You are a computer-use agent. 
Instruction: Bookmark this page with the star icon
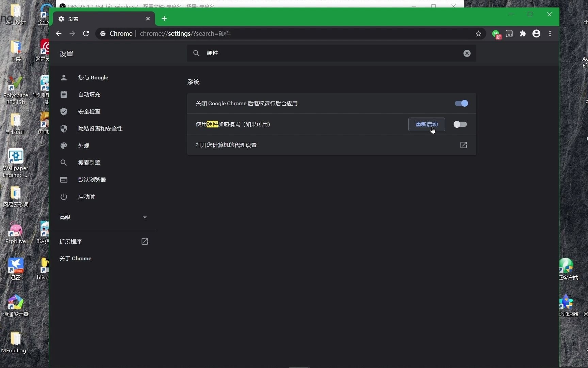478,33
